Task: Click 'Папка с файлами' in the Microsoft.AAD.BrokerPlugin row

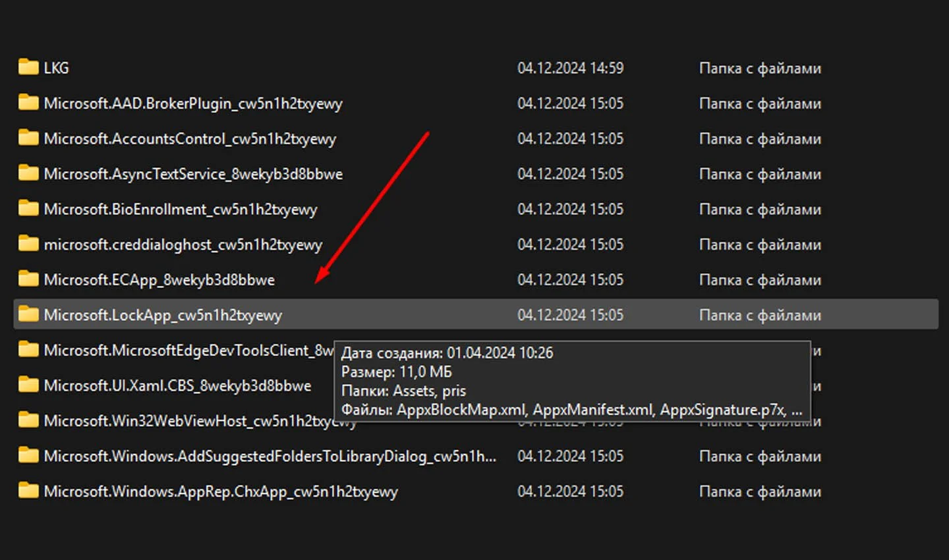Action: [x=760, y=103]
